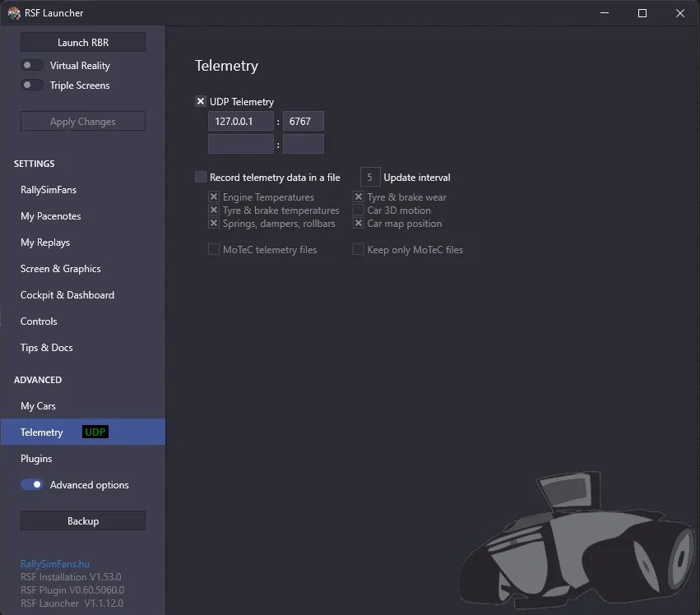Enable Record telemetry data in a file
Image resolution: width=700 pixels, height=615 pixels.
pyautogui.click(x=201, y=177)
